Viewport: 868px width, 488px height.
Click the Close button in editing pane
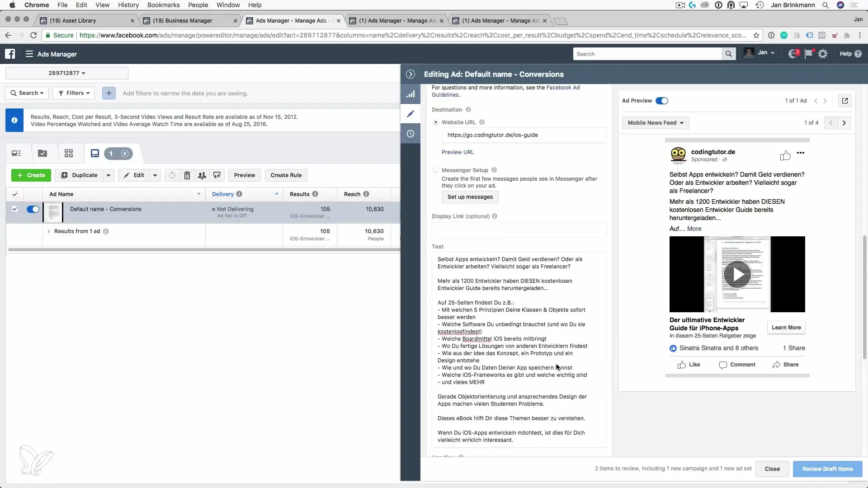[772, 469]
